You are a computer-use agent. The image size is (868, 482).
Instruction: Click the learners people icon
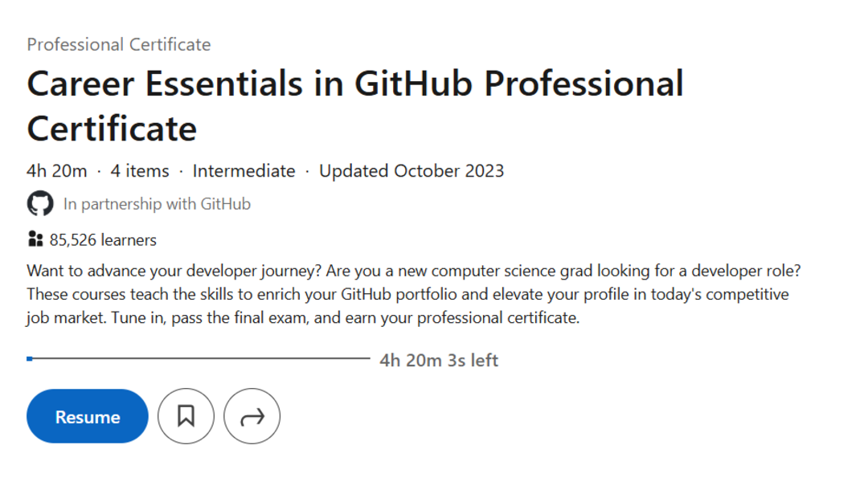click(35, 239)
